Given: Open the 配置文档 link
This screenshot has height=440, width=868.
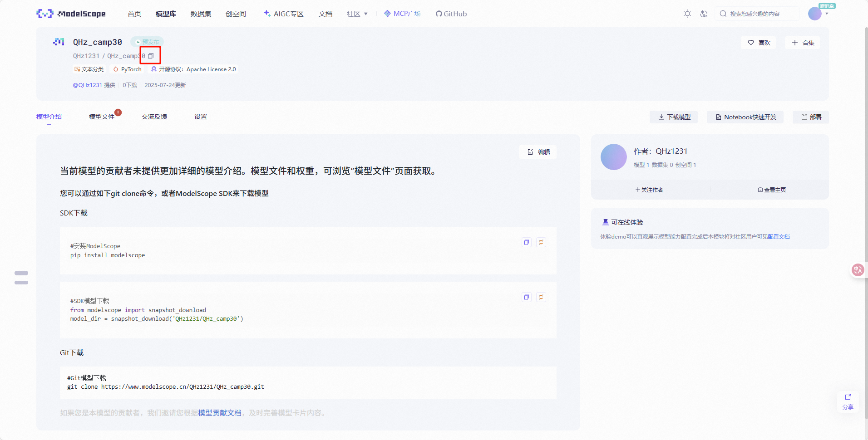Looking at the screenshot, I should pos(779,237).
